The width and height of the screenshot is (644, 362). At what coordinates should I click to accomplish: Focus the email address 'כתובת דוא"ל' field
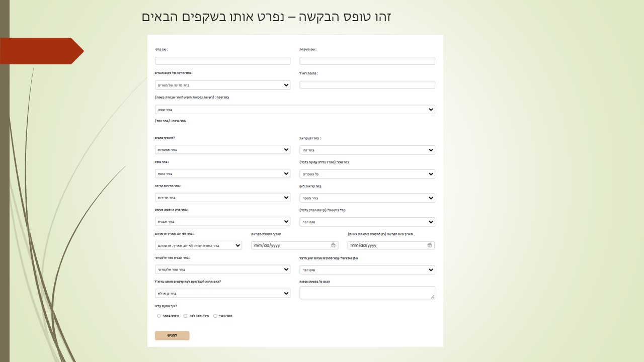[367, 85]
